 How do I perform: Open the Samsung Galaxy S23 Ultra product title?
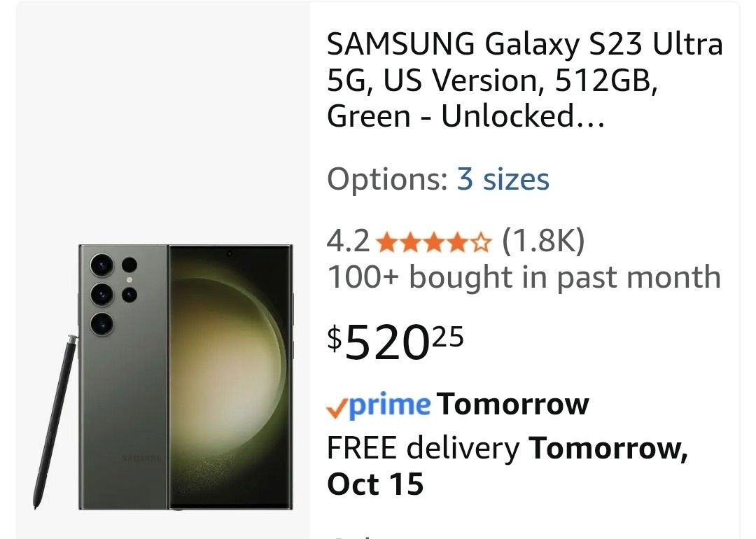click(x=525, y=80)
